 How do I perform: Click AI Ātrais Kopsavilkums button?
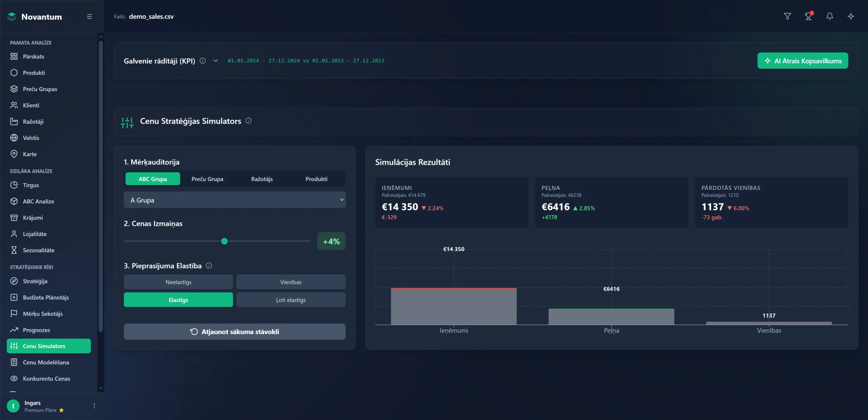[x=803, y=61]
